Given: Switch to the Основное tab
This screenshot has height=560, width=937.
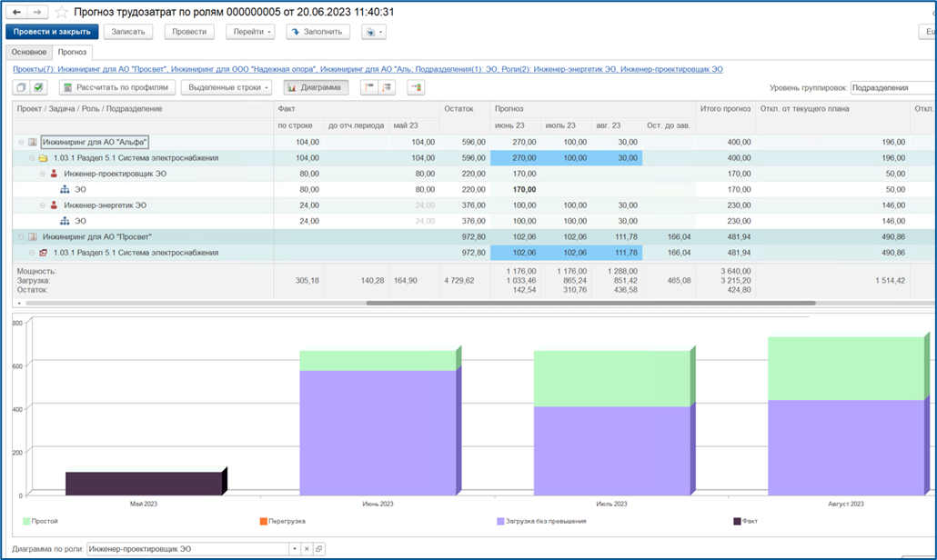Looking at the screenshot, I should coord(29,52).
